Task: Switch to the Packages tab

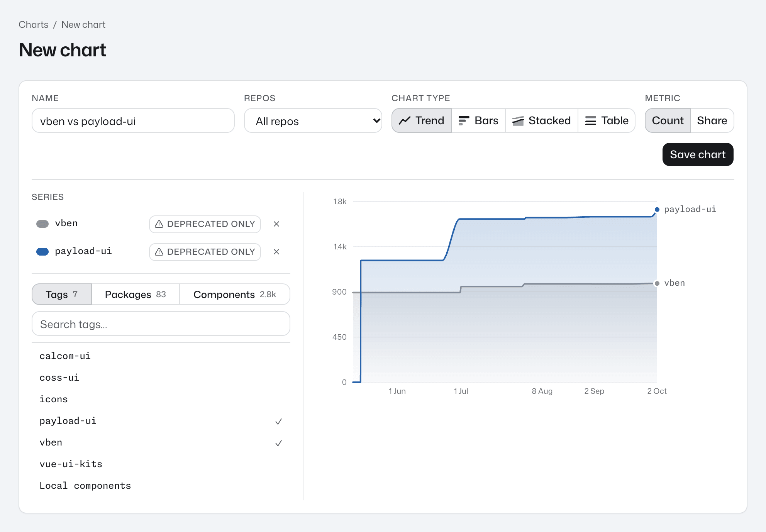Action: [136, 295]
